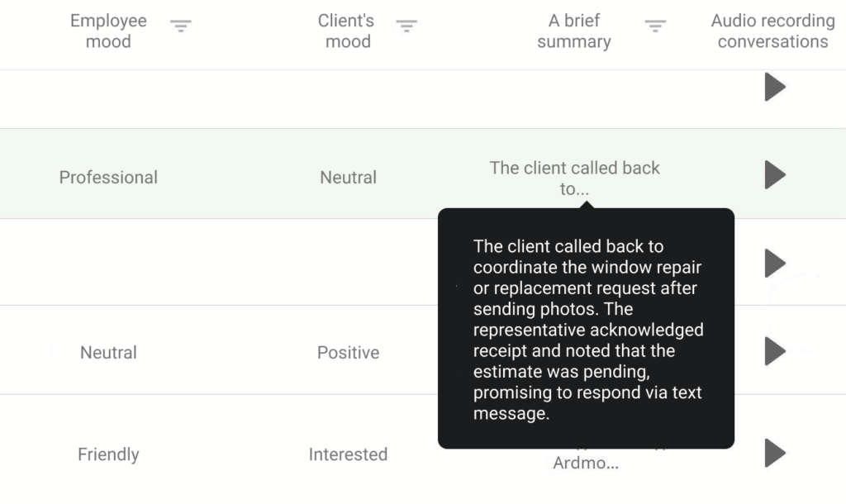Select the 'Interested' client's mood cell
This screenshot has width=846, height=504.
point(348,454)
